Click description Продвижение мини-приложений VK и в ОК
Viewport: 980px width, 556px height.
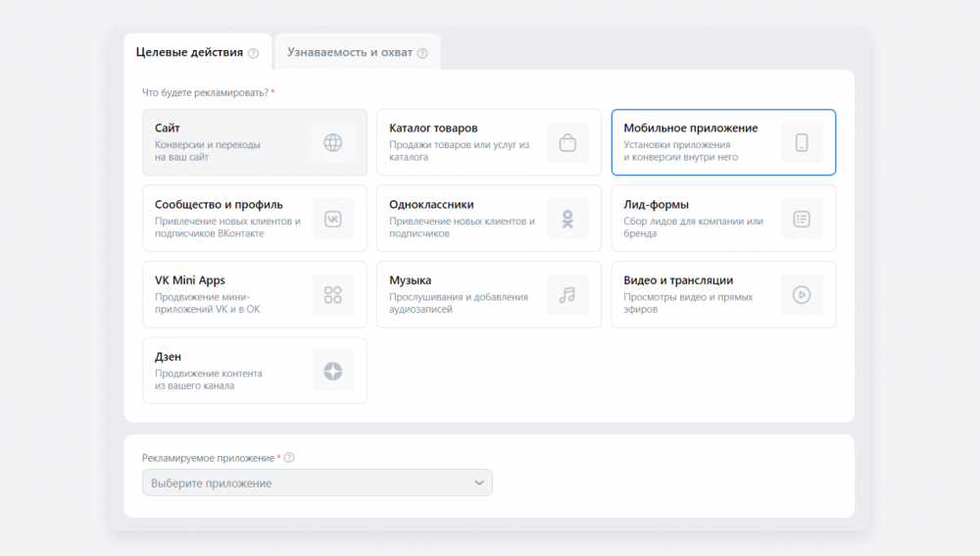208,303
